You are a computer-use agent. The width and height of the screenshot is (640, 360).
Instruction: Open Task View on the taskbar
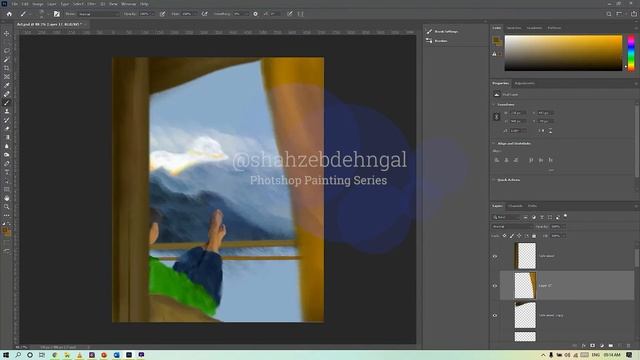(x=42, y=355)
